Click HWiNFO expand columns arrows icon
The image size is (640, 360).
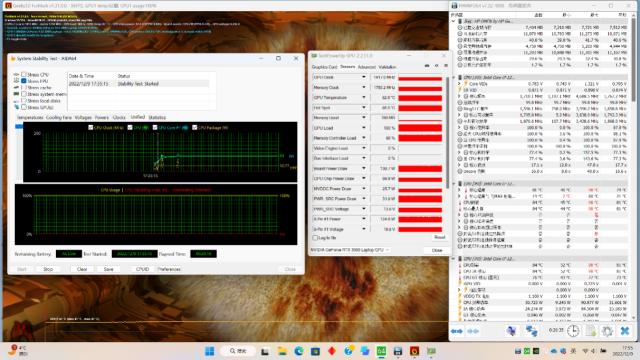pyautogui.click(x=456, y=331)
